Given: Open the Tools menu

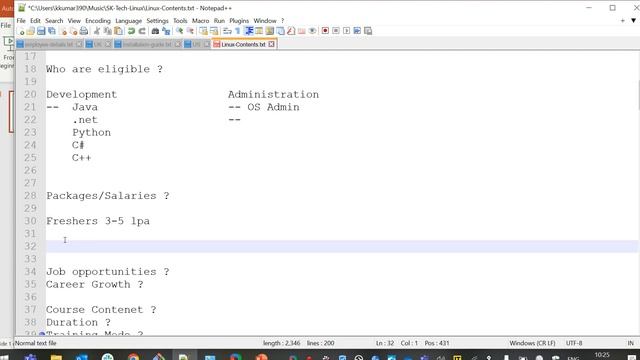Looking at the screenshot, I should [x=180, y=21].
